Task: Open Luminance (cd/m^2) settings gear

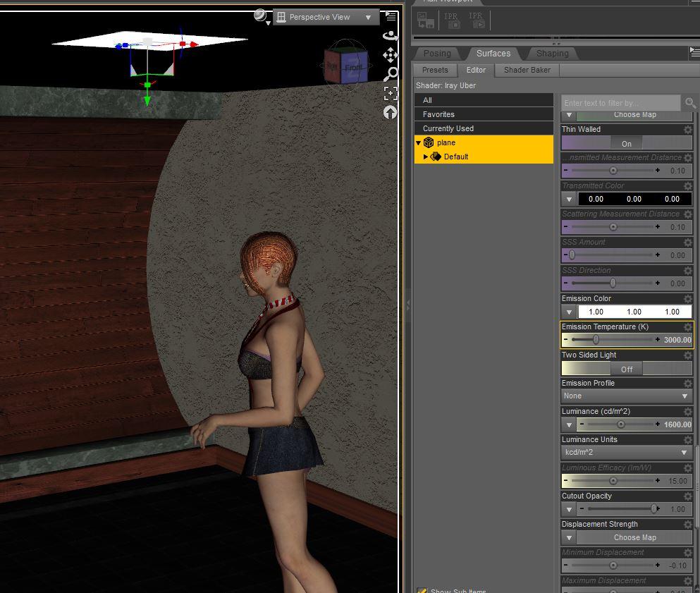Action: coord(688,411)
